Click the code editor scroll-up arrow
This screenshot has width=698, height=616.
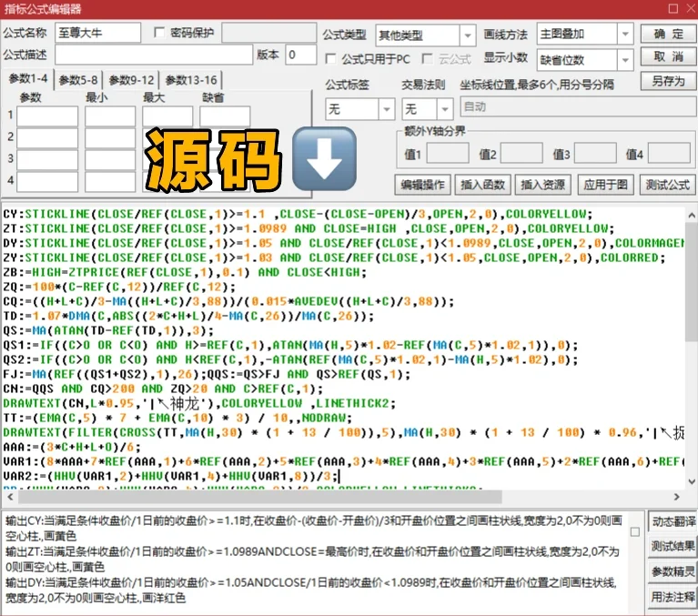(692, 216)
